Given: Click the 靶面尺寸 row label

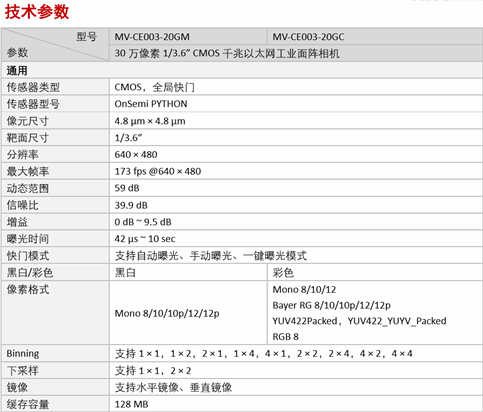Looking at the screenshot, I should click(28, 138).
